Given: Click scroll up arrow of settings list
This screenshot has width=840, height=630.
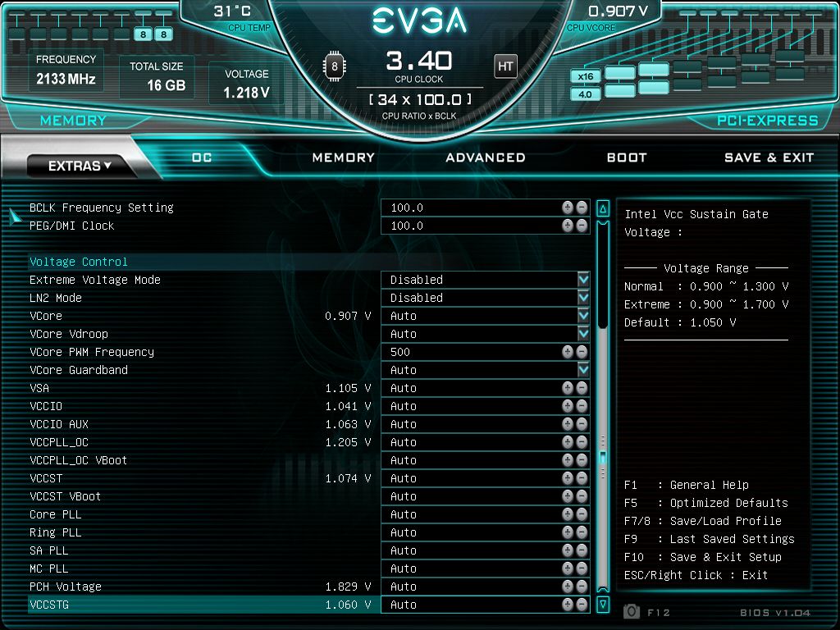Looking at the screenshot, I should (x=603, y=208).
